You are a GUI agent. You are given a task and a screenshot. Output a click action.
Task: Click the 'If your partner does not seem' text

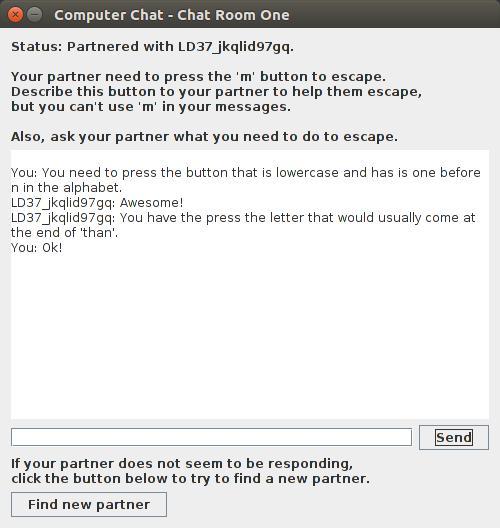pos(182,464)
